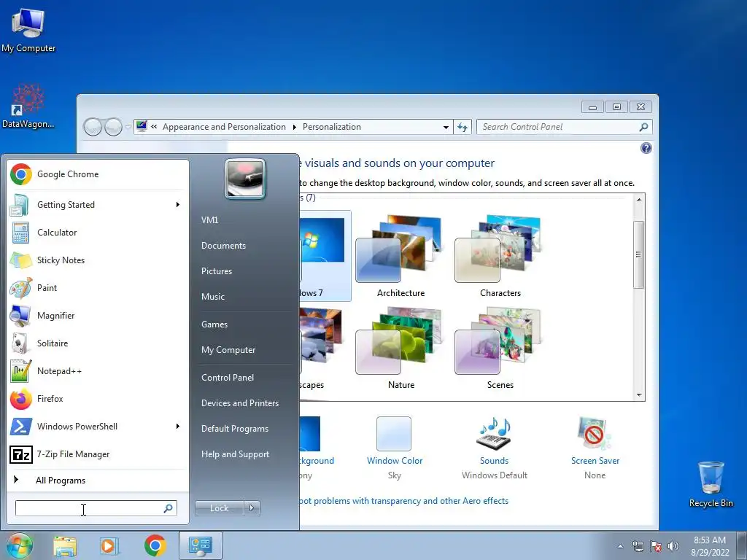Viewport: 747px width, 560px height.
Task: Click search magnifier in Control Panel
Action: (643, 127)
